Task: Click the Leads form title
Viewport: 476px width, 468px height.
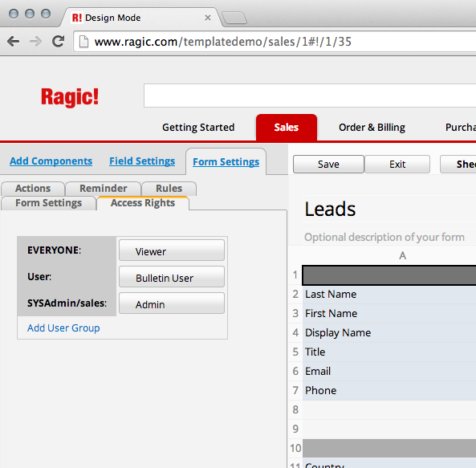Action: pyautogui.click(x=330, y=209)
